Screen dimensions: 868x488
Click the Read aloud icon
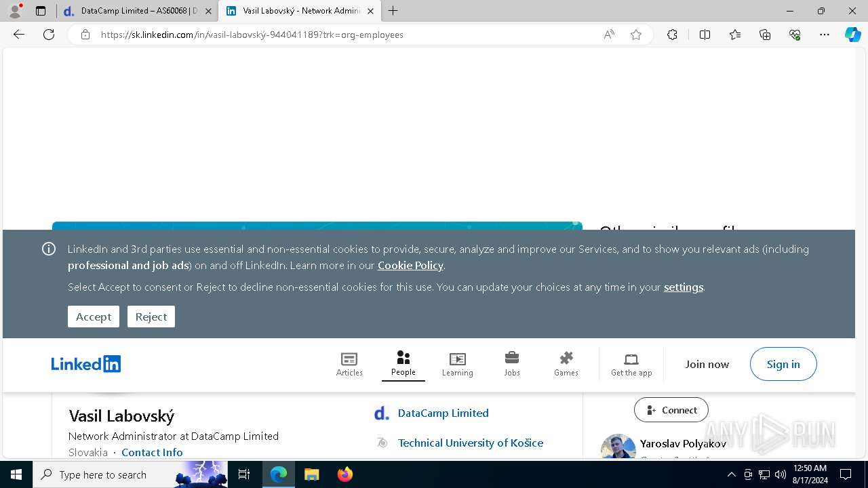[x=609, y=35]
